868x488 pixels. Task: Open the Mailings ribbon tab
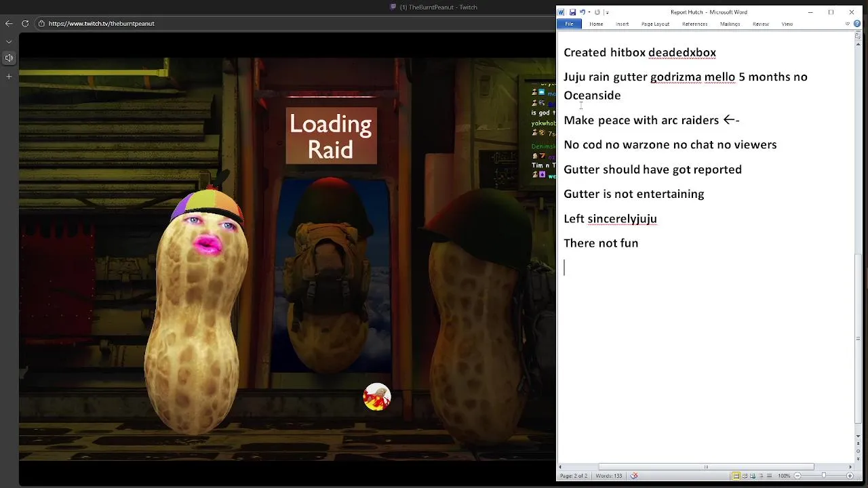730,24
